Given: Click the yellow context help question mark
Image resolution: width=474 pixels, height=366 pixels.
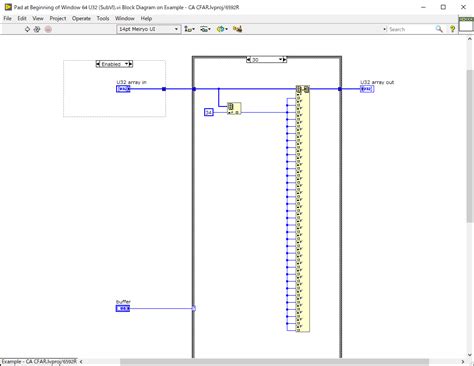Looking at the screenshot, I should click(x=452, y=29).
